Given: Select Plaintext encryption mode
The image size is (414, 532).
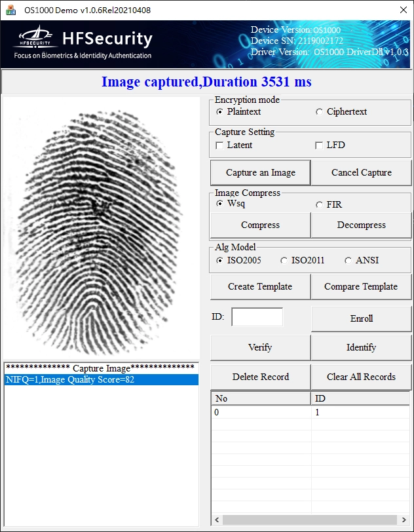Looking at the screenshot, I should (x=239, y=111).
